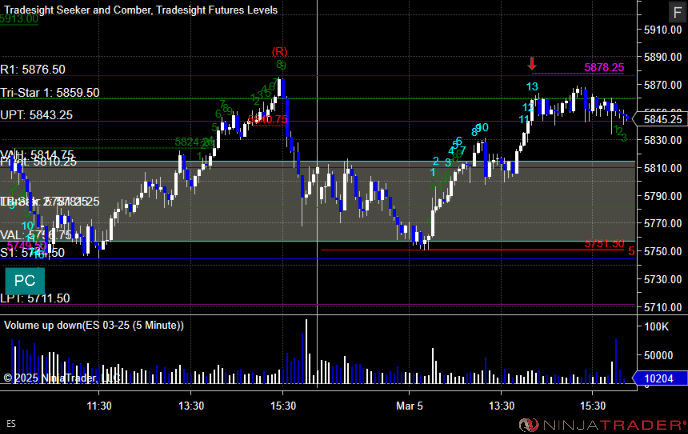Click the 5890.00 price axis label

click(x=663, y=57)
